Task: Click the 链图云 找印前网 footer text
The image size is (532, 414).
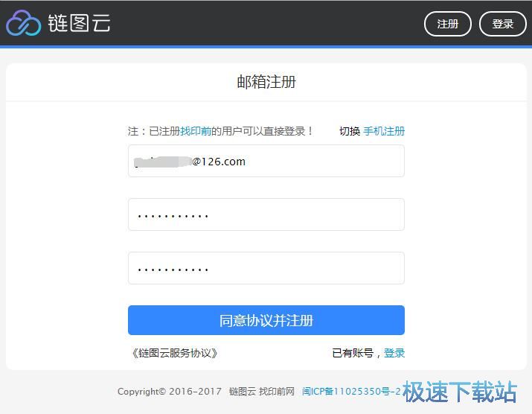Action: [x=262, y=392]
